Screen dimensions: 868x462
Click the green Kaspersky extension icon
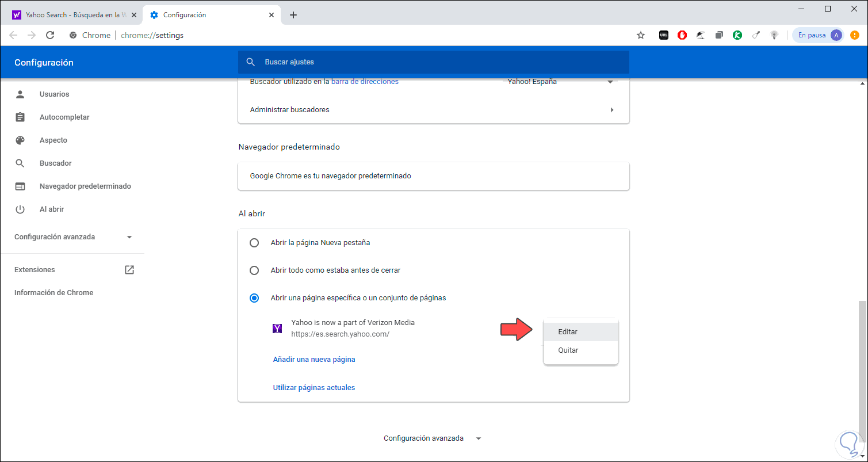coord(737,35)
